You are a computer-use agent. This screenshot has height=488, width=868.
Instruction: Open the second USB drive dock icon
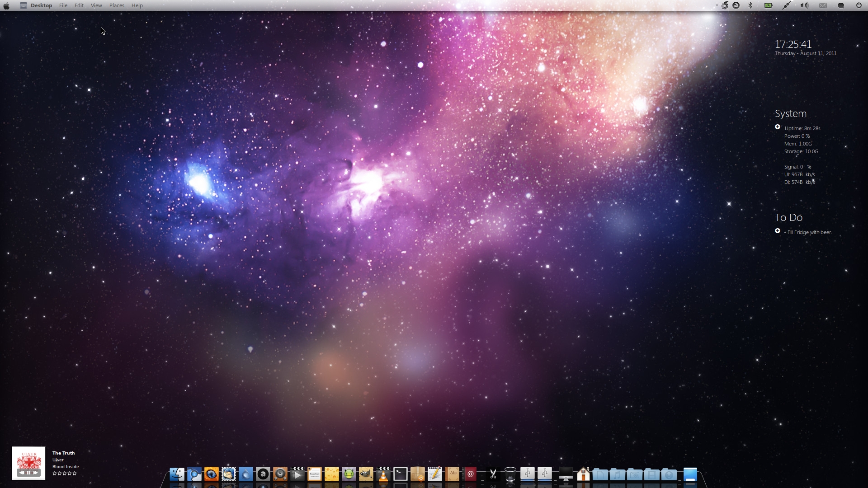pyautogui.click(x=544, y=474)
